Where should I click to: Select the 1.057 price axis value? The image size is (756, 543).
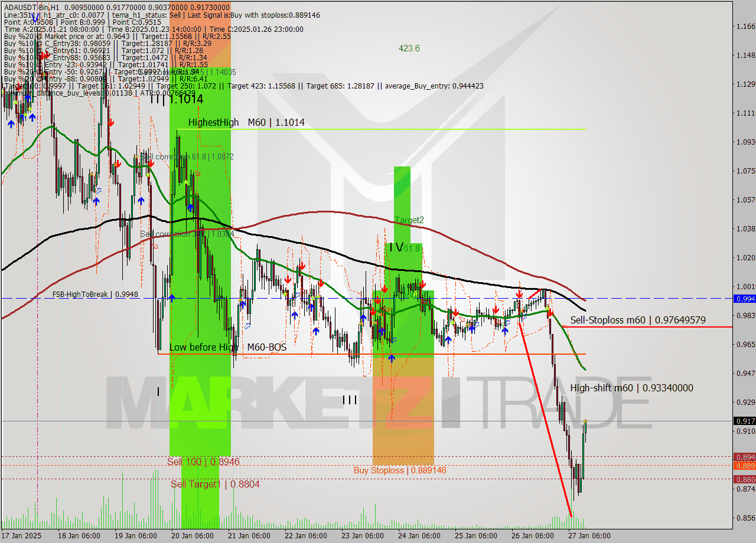745,199
